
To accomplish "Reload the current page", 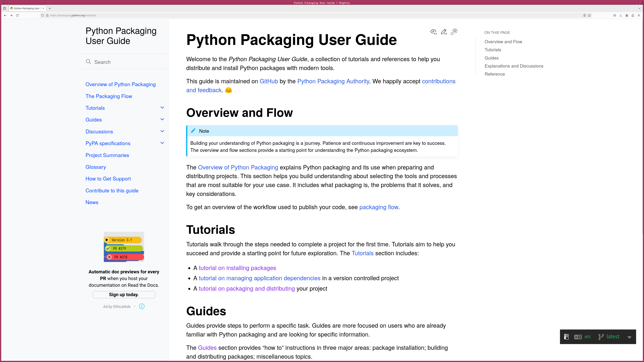I will pyautogui.click(x=17, y=15).
